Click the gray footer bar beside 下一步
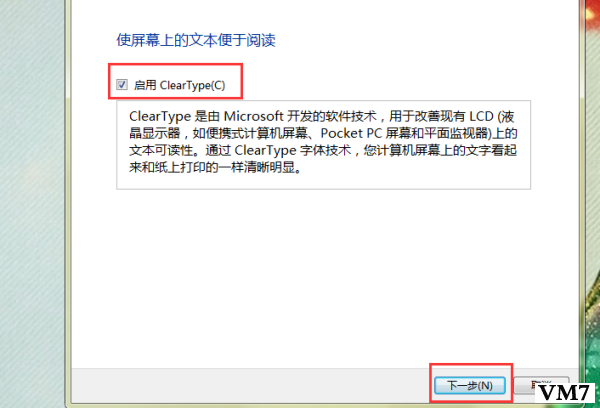The height and width of the screenshot is (408, 600). 249,385
